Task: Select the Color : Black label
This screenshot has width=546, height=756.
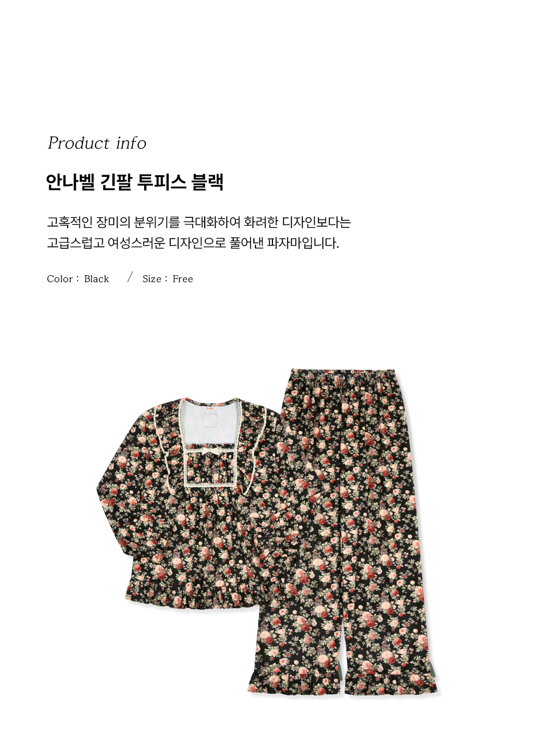Action: click(x=78, y=279)
